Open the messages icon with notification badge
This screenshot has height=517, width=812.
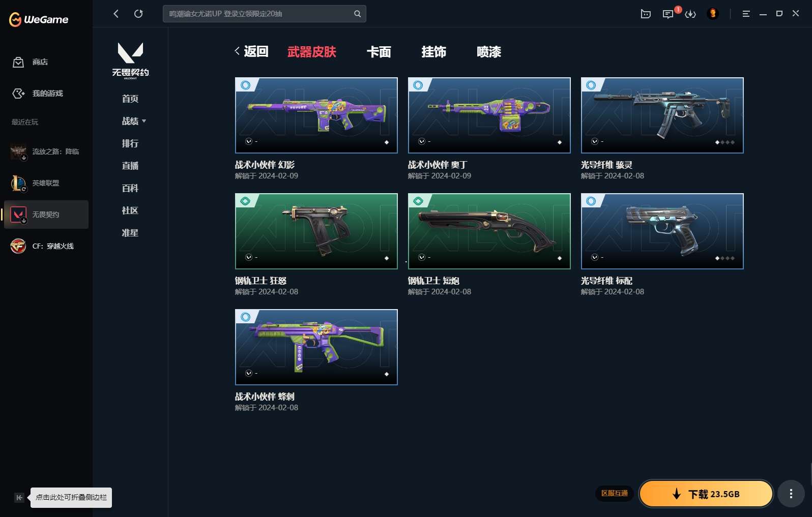tap(668, 14)
